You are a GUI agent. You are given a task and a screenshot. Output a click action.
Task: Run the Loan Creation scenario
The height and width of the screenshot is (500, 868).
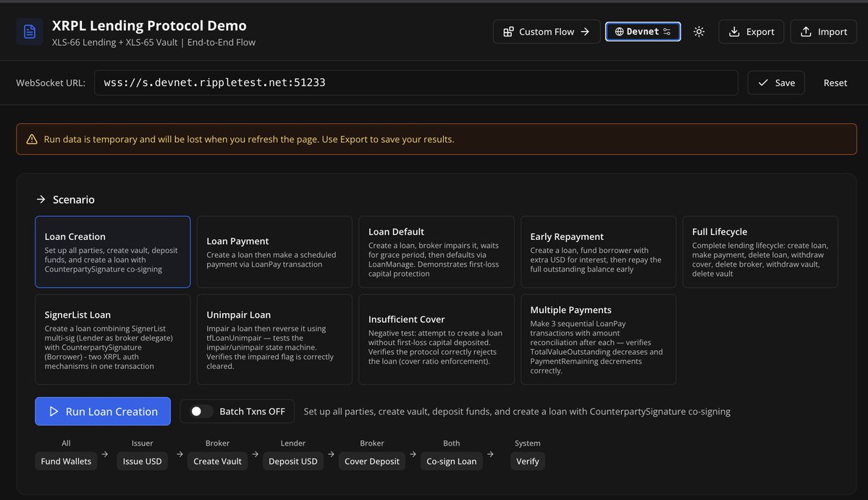click(102, 412)
